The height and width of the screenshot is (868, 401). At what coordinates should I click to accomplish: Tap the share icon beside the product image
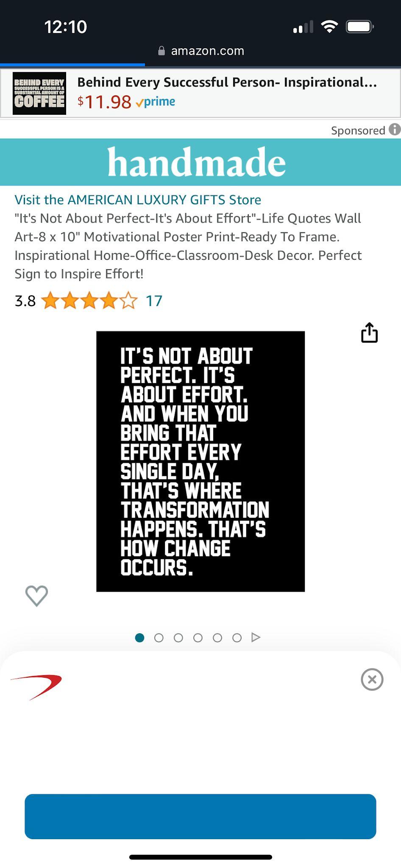pos(369,332)
